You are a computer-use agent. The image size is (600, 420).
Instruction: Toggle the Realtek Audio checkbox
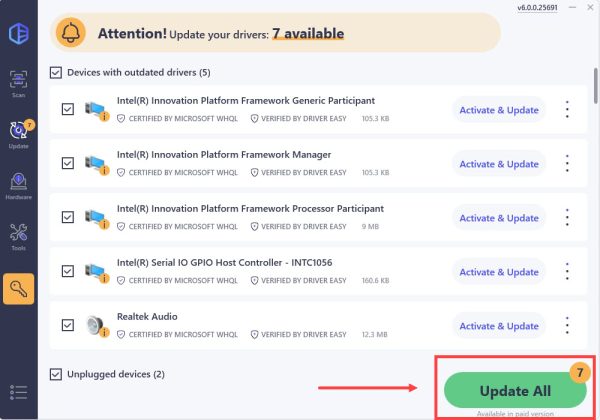(67, 325)
